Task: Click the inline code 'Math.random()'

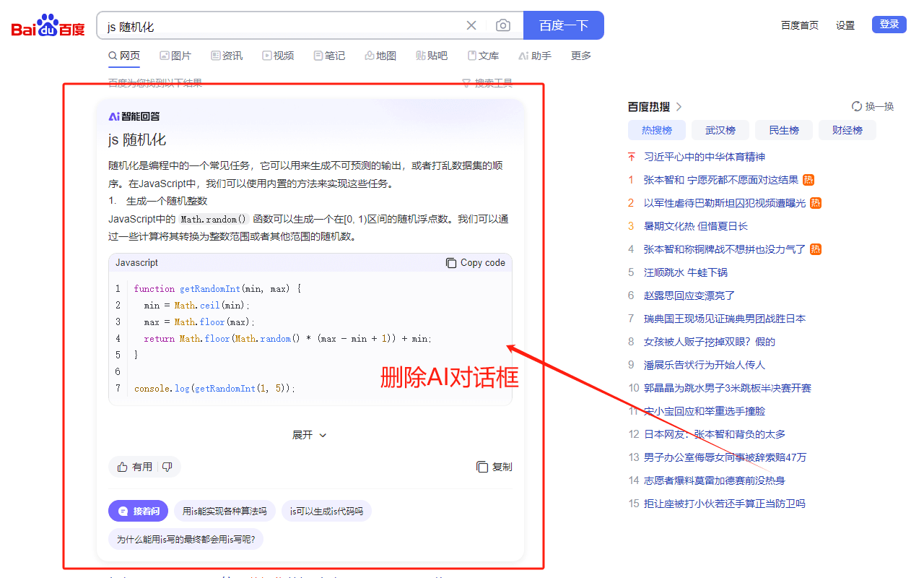Action: [x=214, y=219]
